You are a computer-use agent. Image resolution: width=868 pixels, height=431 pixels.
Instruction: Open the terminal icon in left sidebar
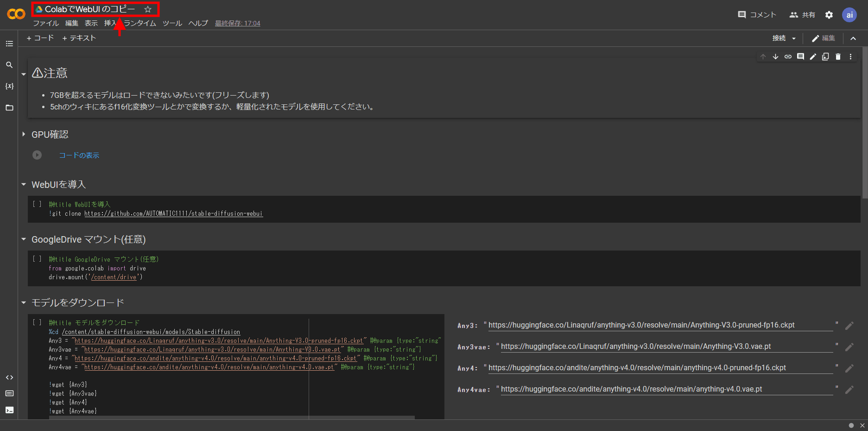[x=9, y=410]
